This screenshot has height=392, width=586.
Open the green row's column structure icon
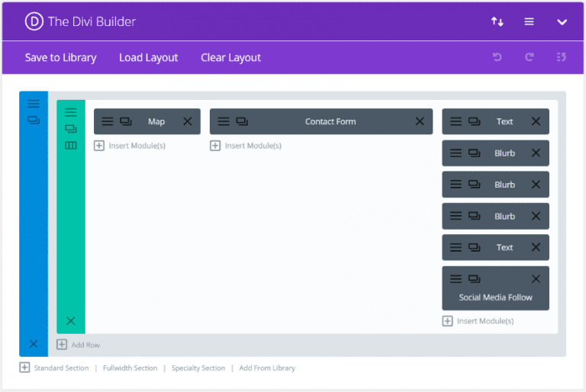coord(70,146)
